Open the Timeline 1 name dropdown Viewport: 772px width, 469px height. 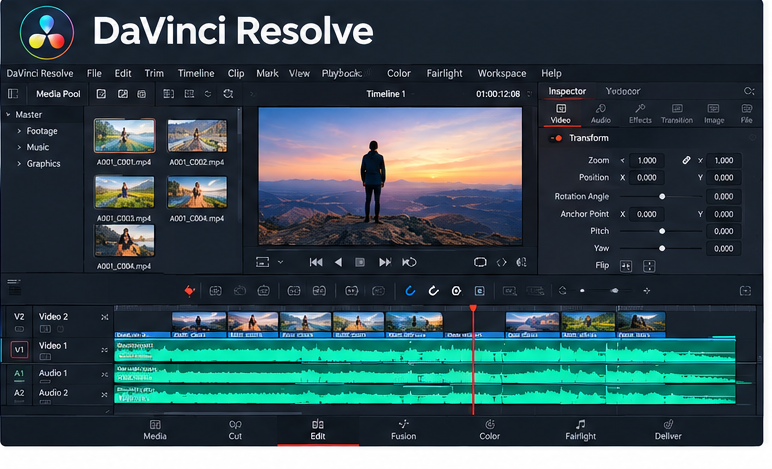tap(386, 94)
